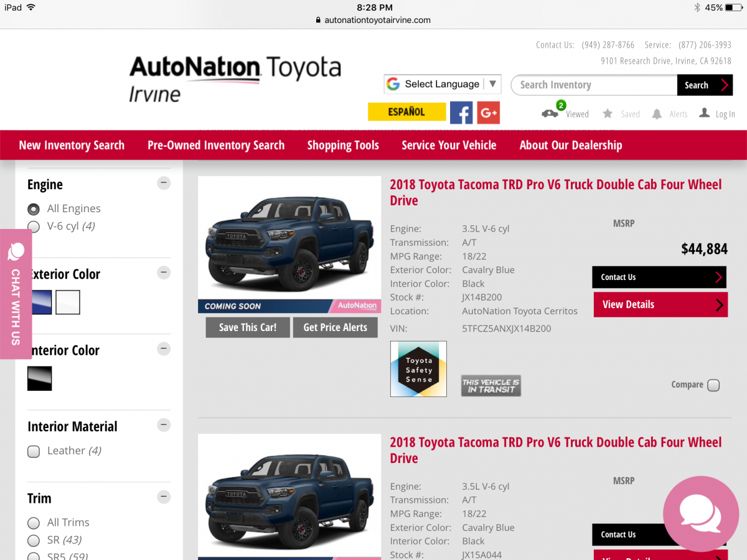Open the Select Language dropdown
Viewport: 747px width, 560px height.
click(442, 84)
